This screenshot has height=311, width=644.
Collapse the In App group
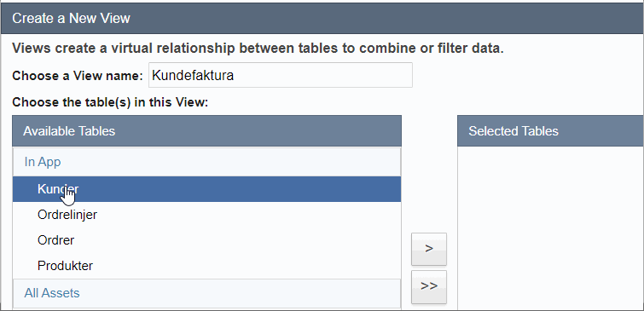pyautogui.click(x=206, y=162)
